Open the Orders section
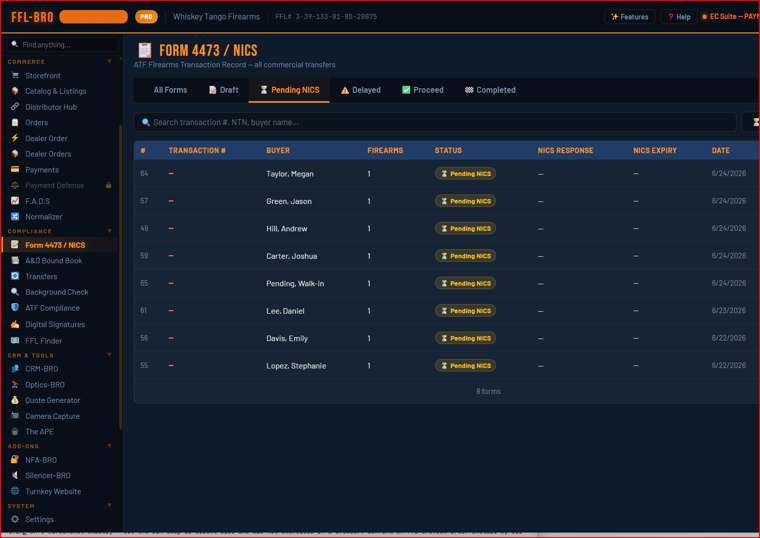 pyautogui.click(x=36, y=123)
